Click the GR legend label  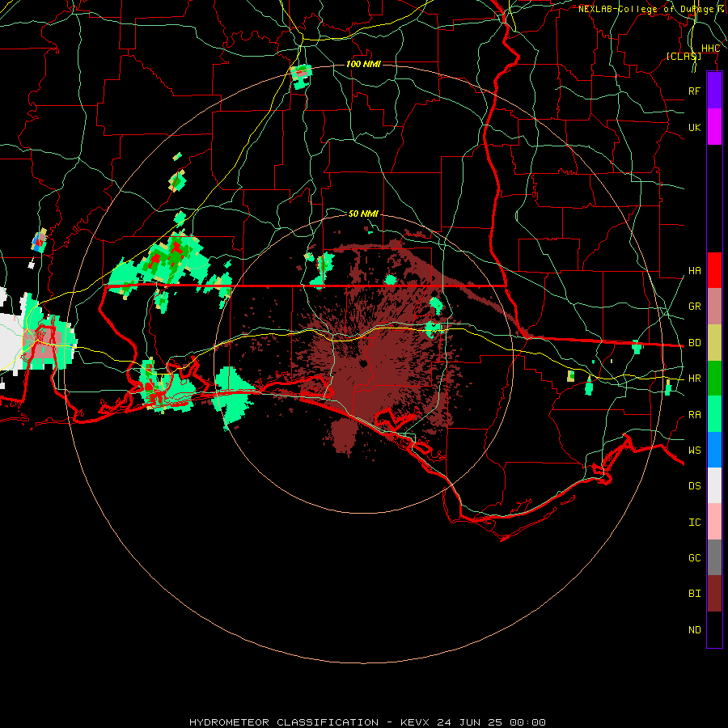(x=694, y=307)
